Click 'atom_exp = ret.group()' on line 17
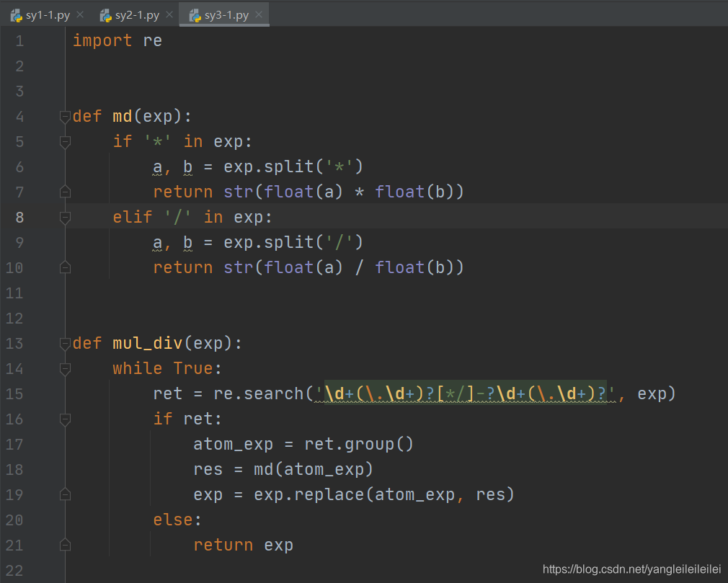This screenshot has height=583, width=728. (303, 444)
